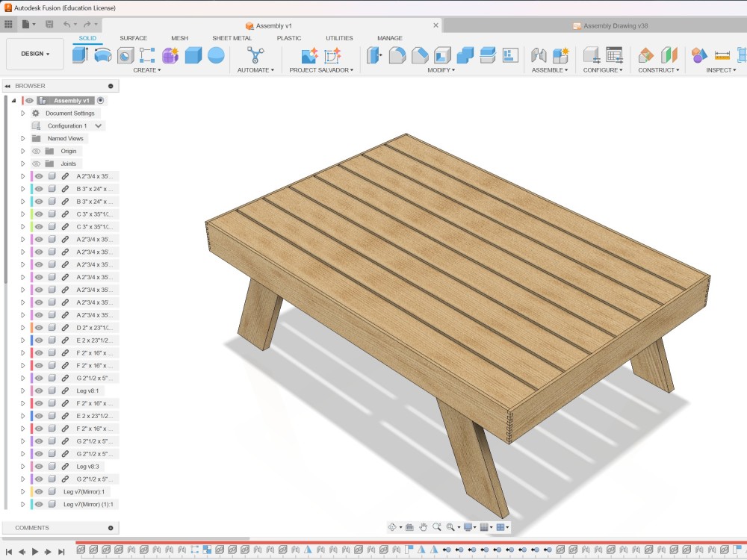Open the INSPECT panel menu
Screen dimensions: 747x560
coord(721,70)
